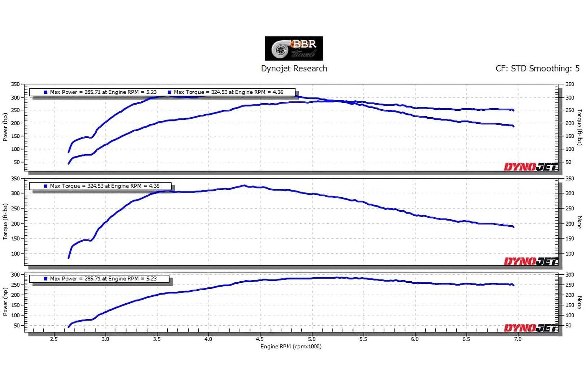The width and height of the screenshot is (588, 392).
Task: Click the blue marker in the bottom chart legend
Action: [45, 279]
